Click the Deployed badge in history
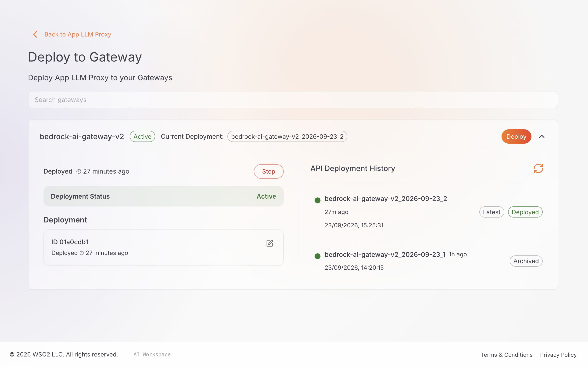The height and width of the screenshot is (367, 588). point(525,212)
